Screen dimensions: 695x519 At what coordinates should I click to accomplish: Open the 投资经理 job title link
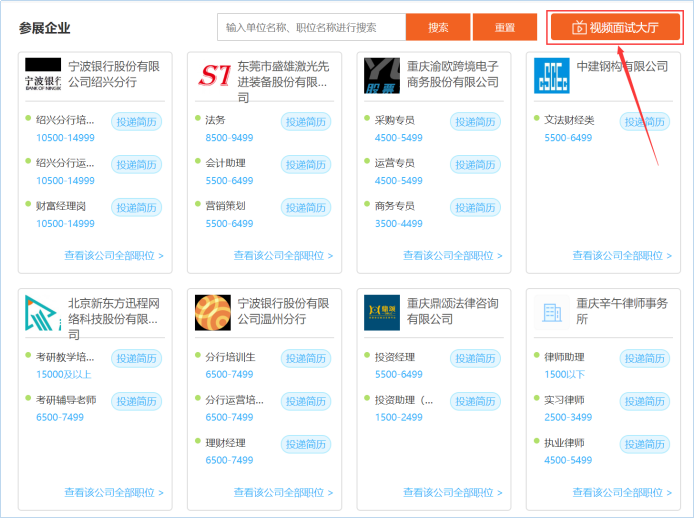395,358
